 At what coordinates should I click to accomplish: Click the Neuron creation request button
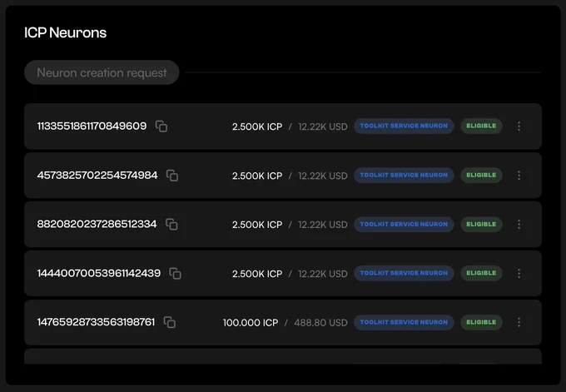(x=102, y=72)
